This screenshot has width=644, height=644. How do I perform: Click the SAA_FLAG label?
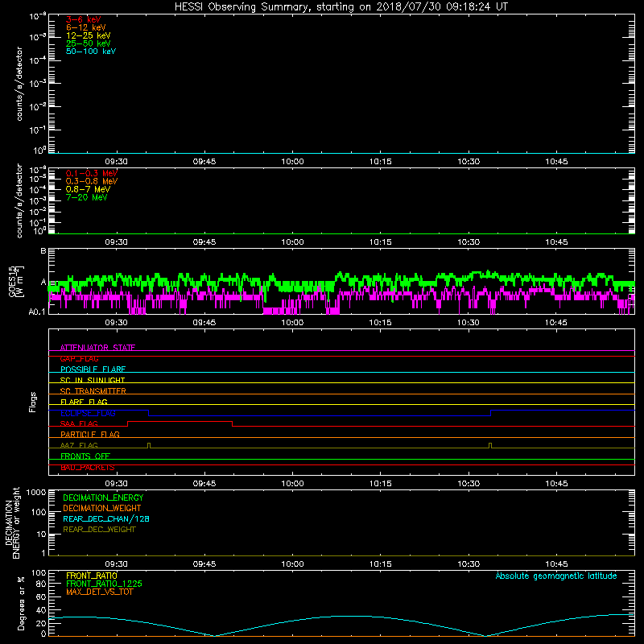(79, 423)
